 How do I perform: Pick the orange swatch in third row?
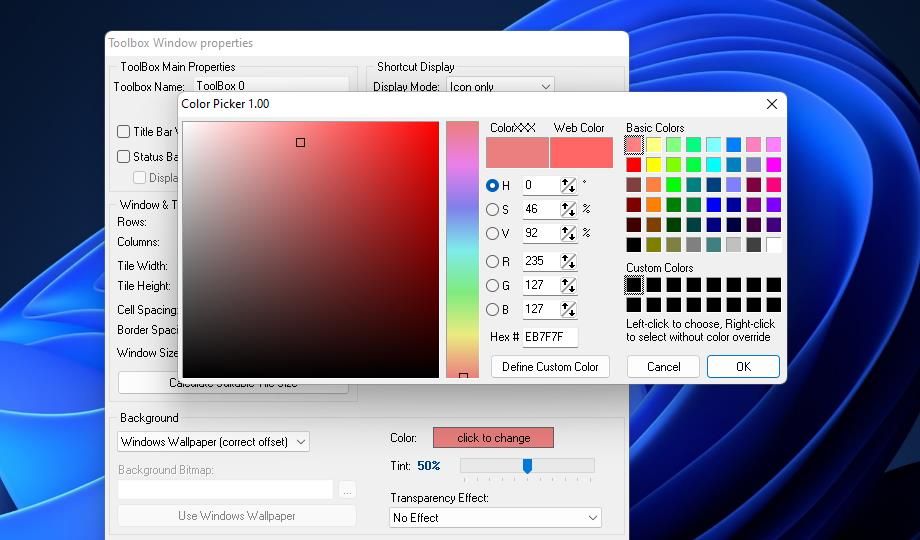coord(654,185)
